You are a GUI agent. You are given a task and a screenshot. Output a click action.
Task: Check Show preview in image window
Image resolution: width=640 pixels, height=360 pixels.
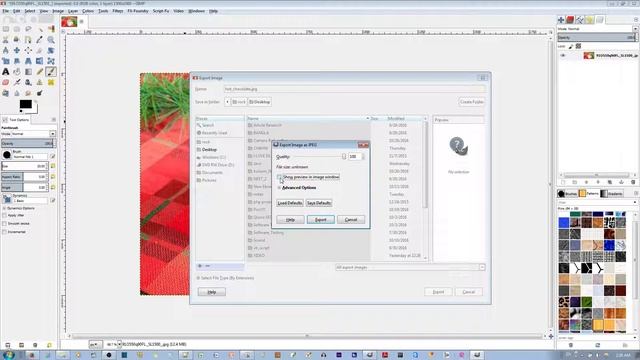click(279, 177)
